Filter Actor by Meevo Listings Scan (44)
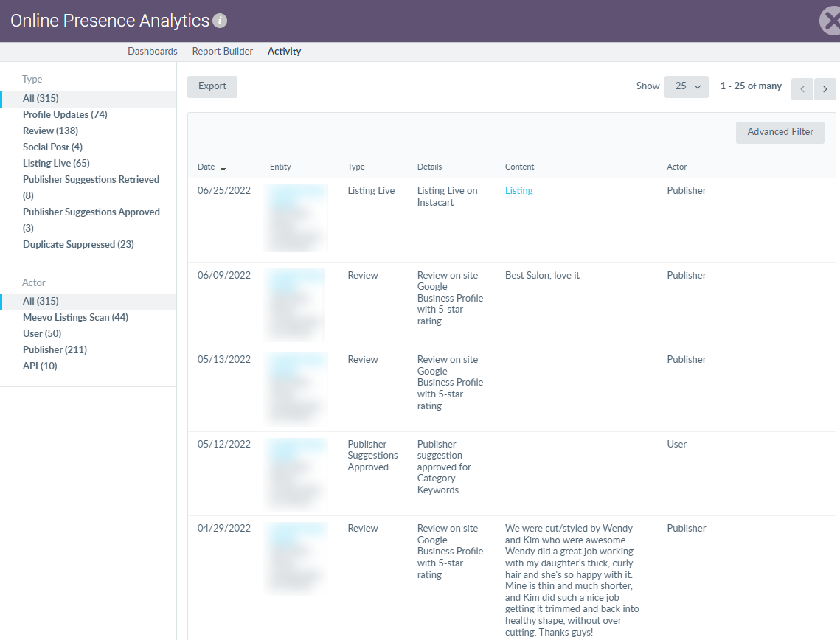This screenshot has height=640, width=840. [75, 318]
